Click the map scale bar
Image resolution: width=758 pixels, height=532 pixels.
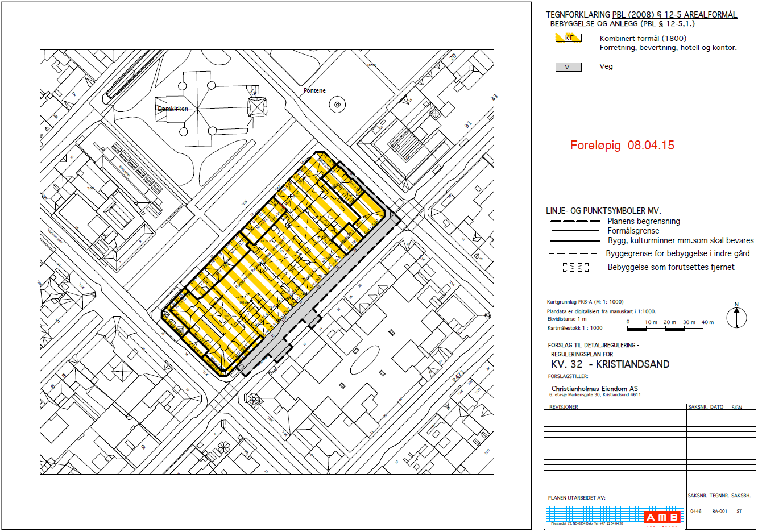pos(665,329)
